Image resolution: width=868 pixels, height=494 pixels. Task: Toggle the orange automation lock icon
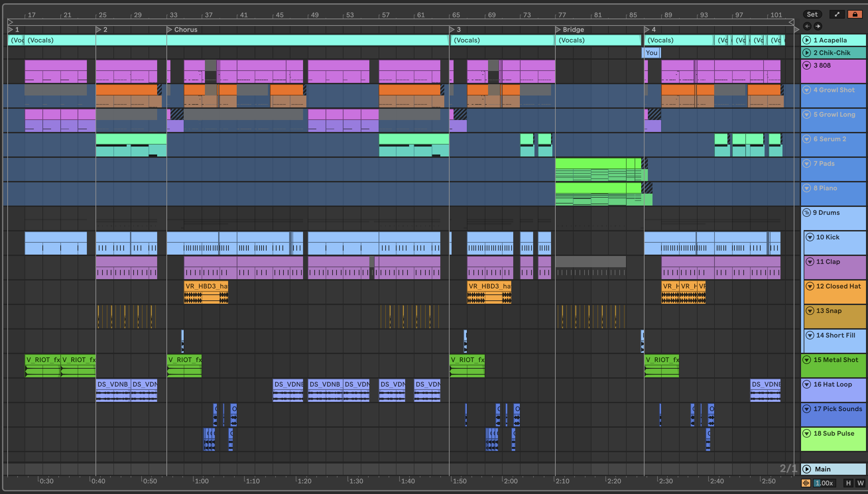pyautogui.click(x=855, y=14)
